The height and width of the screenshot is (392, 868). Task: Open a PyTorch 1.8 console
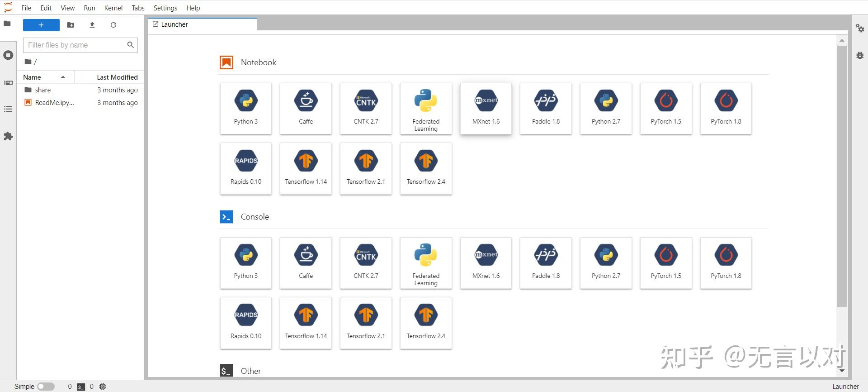point(726,263)
